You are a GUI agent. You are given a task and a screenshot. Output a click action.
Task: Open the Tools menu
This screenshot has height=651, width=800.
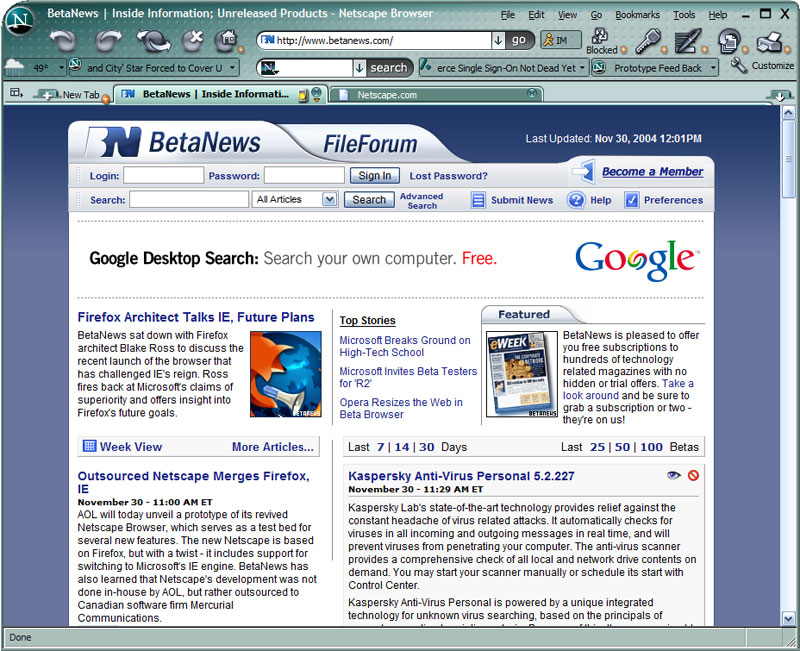pos(684,15)
